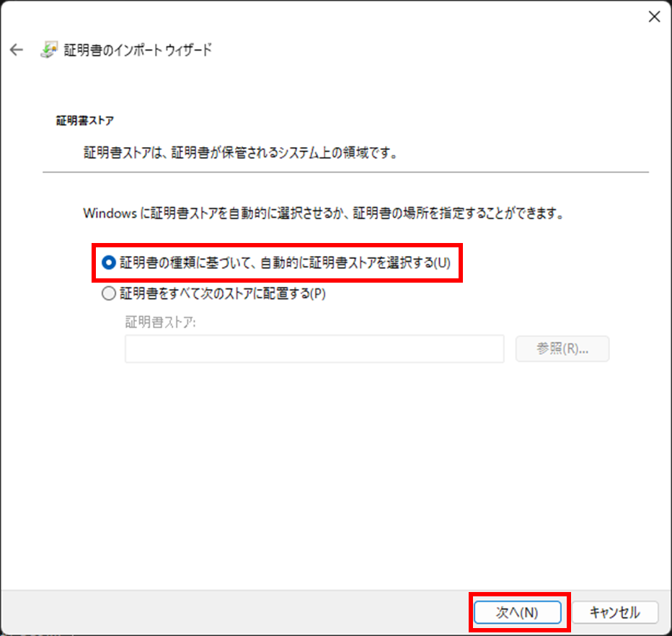Close the wizard with the X button
This screenshot has width=672, height=636.
click(654, 17)
